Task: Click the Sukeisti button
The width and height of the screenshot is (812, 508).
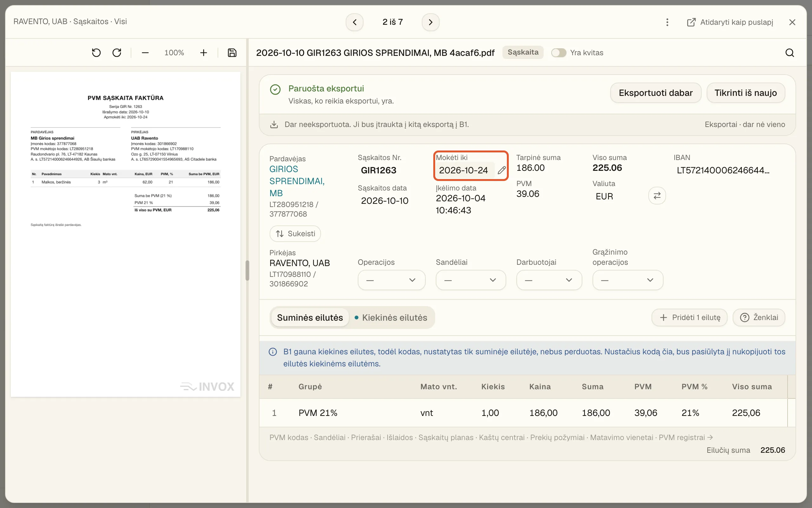Action: tap(295, 233)
